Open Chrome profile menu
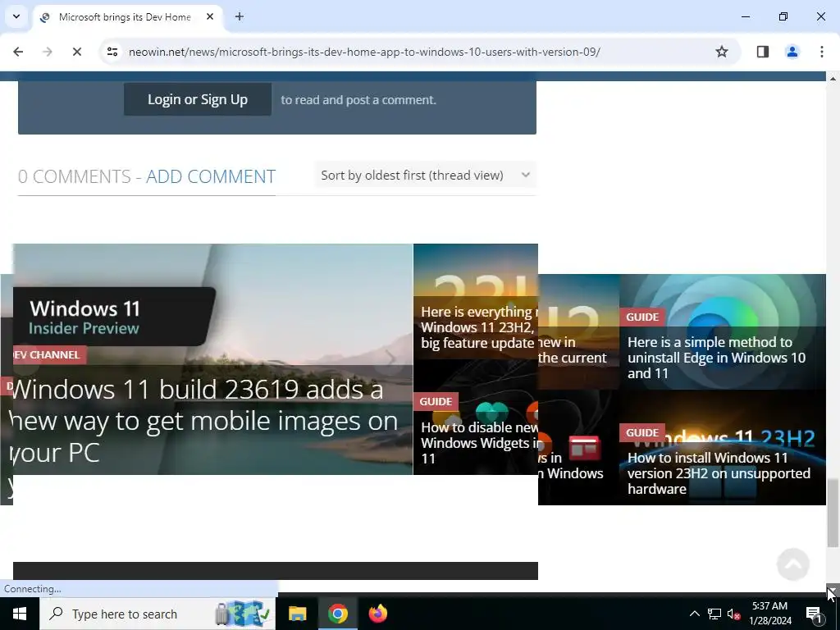This screenshot has height=630, width=840. point(792,52)
